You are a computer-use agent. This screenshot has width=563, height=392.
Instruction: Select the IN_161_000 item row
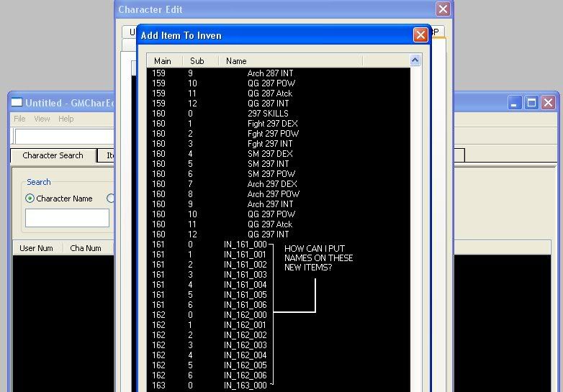click(245, 245)
